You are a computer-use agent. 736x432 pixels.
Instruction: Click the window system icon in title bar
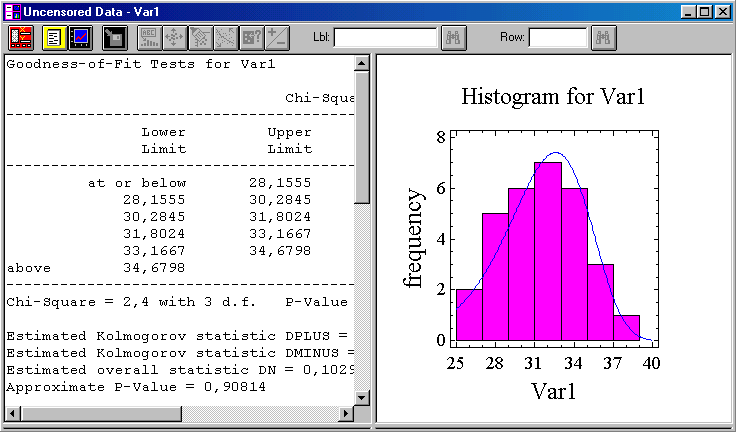(x=13, y=12)
